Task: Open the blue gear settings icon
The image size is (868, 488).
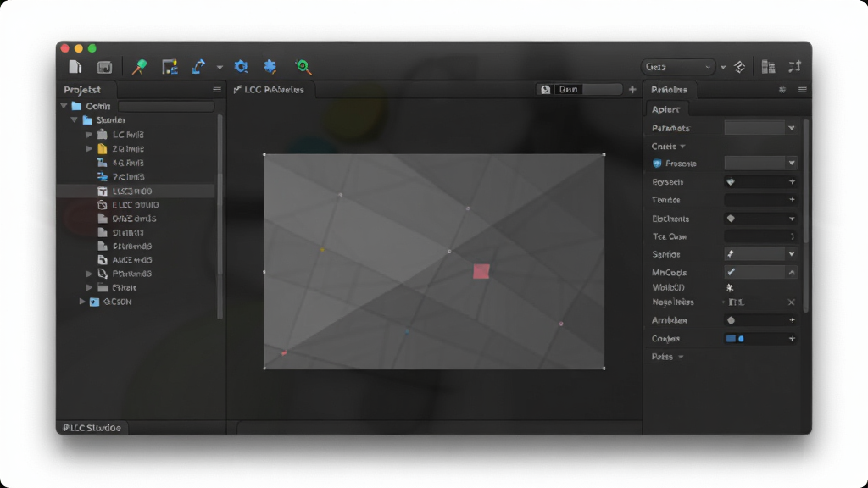Action: pos(241,67)
